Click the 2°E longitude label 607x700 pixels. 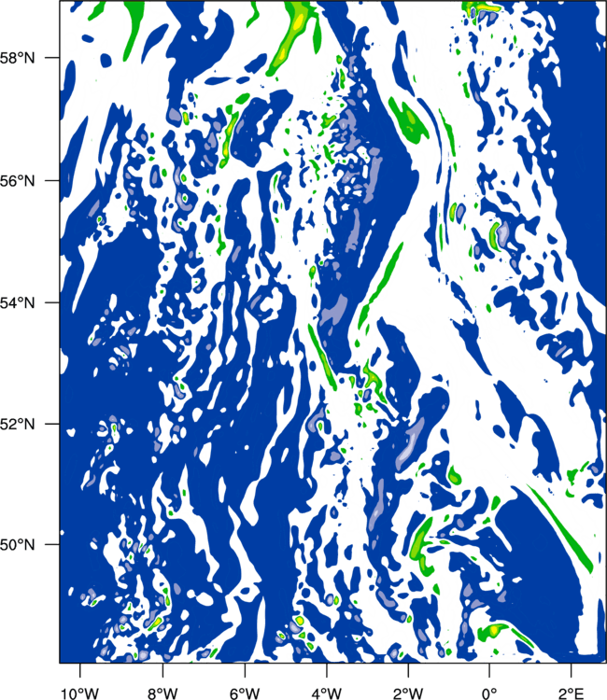(x=572, y=693)
